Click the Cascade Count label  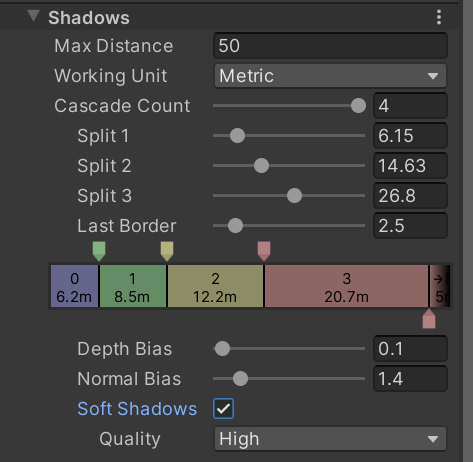[122, 106]
